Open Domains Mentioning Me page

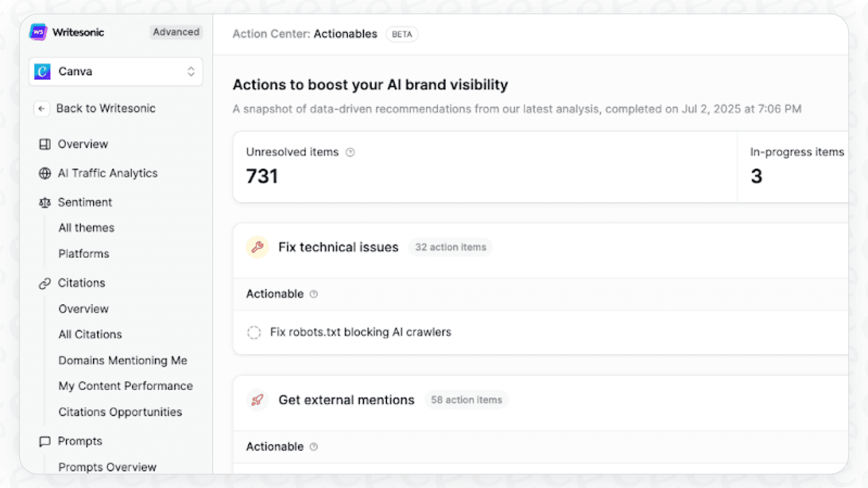click(123, 360)
